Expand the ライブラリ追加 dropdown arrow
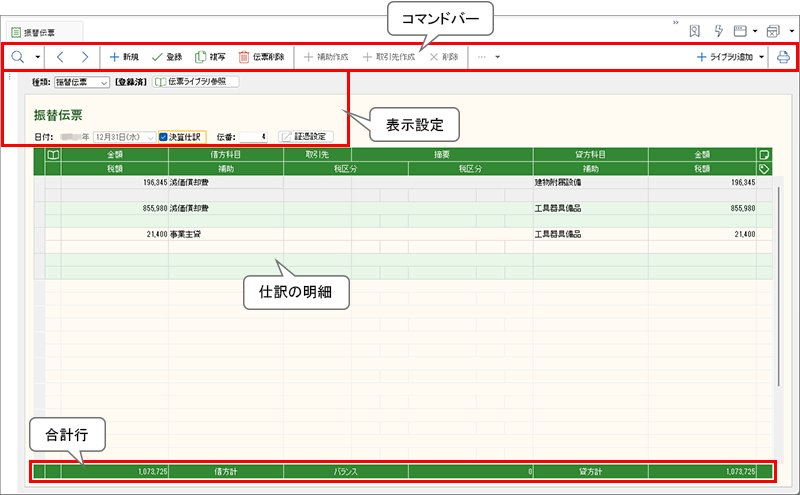 coord(763,58)
